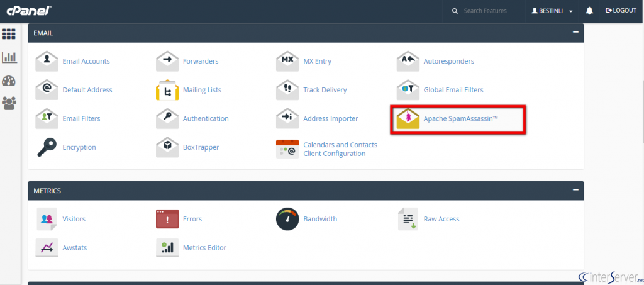This screenshot has height=285, width=644.
Task: Click the cPanel logo
Action: [x=30, y=10]
